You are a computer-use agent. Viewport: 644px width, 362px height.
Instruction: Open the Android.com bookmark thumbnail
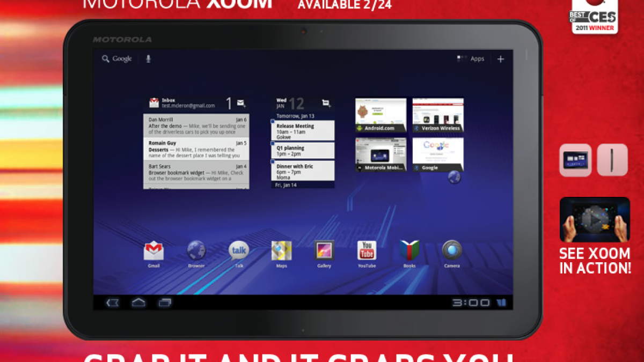click(x=380, y=114)
